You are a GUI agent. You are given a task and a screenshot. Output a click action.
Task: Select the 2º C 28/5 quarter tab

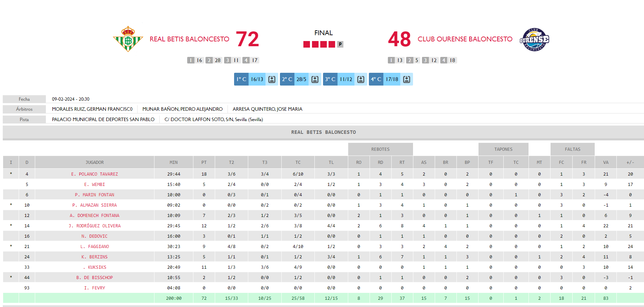click(301, 79)
